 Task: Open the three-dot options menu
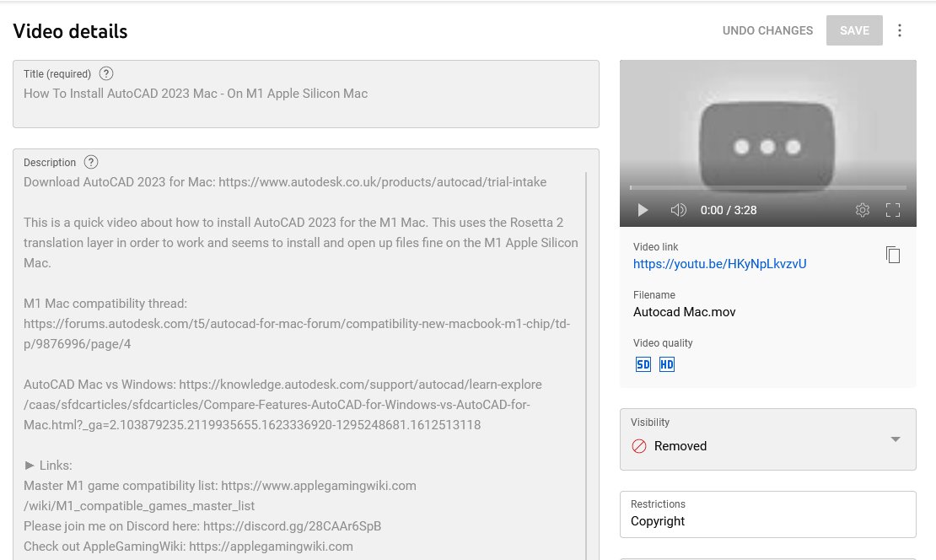pyautogui.click(x=899, y=30)
